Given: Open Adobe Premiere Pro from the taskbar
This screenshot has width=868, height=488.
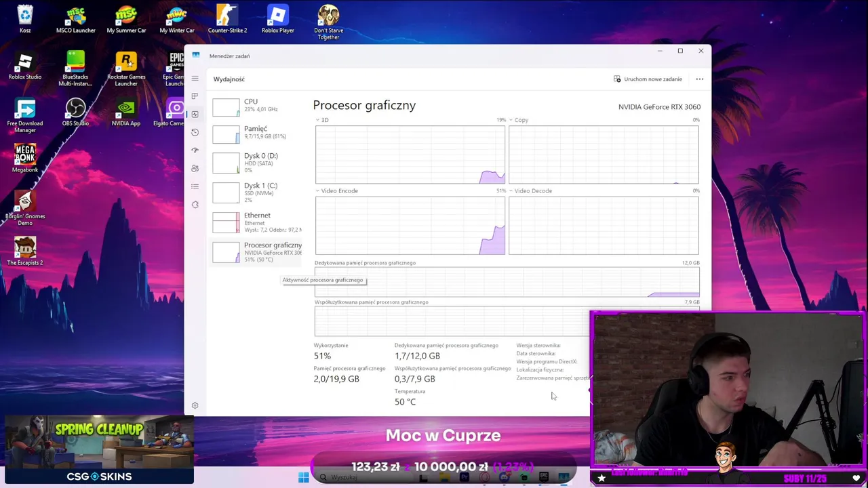Looking at the screenshot, I should (x=464, y=477).
